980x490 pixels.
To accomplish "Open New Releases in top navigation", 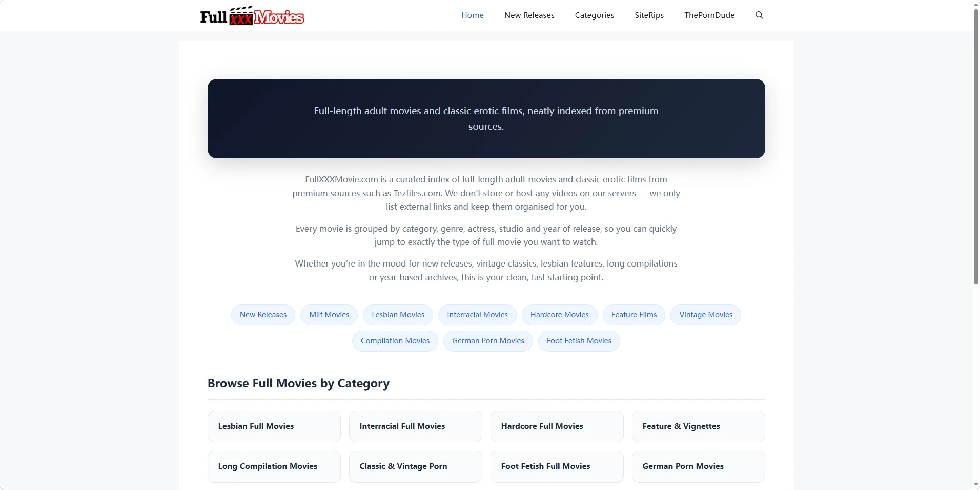I will point(529,15).
